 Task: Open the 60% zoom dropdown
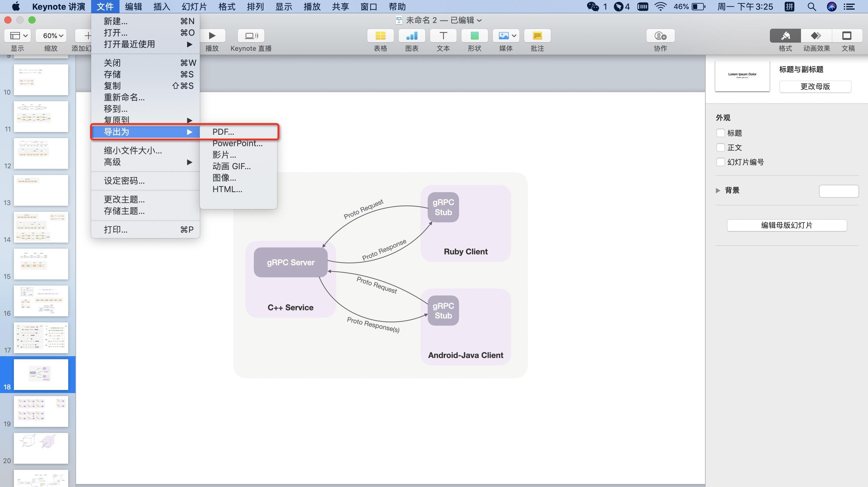pyautogui.click(x=51, y=36)
